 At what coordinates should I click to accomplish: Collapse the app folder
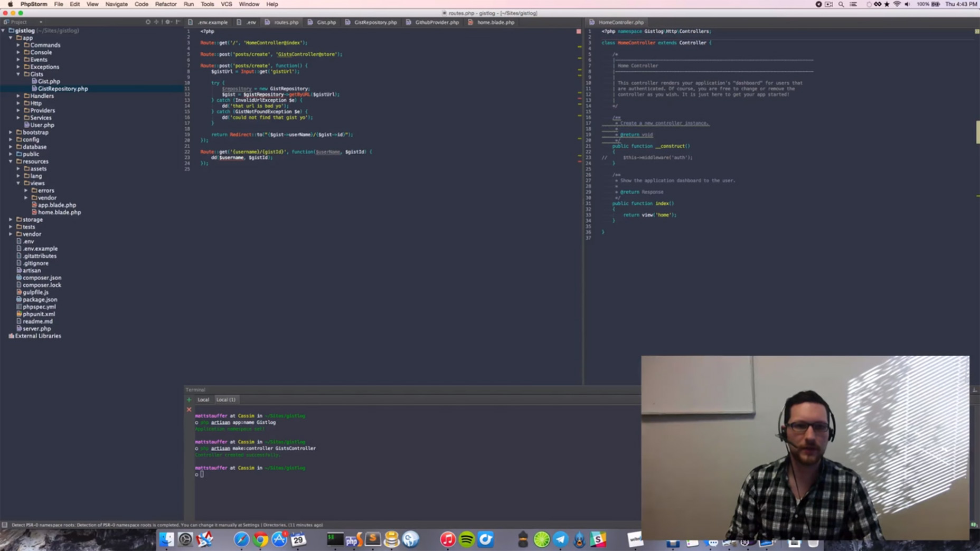coord(11,38)
